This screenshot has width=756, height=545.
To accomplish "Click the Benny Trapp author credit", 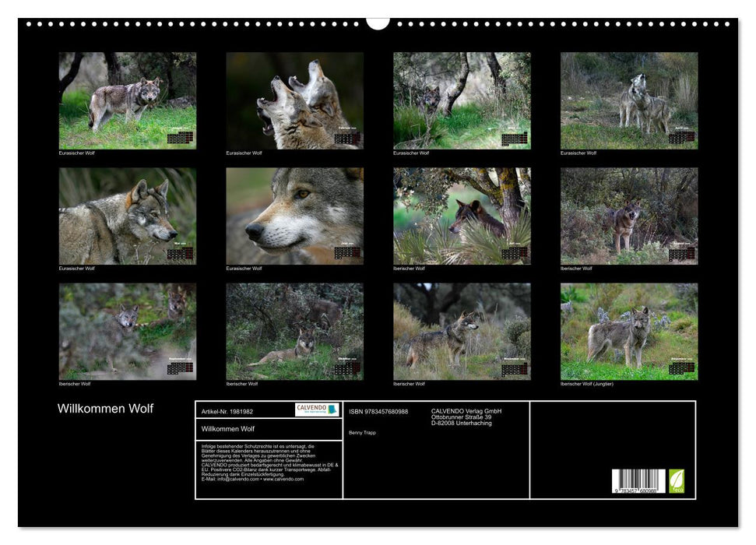I will click(363, 433).
